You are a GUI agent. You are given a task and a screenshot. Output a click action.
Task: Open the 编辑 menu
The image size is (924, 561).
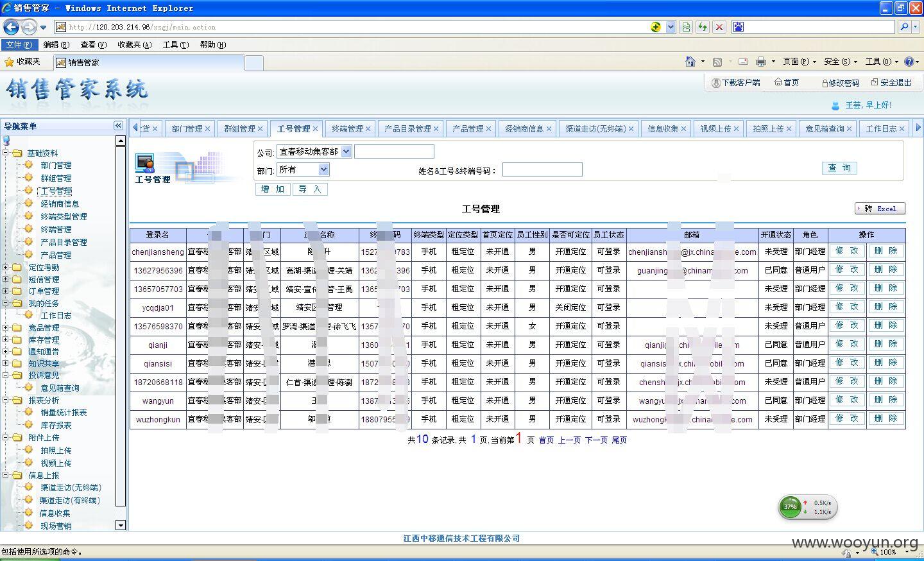click(56, 45)
